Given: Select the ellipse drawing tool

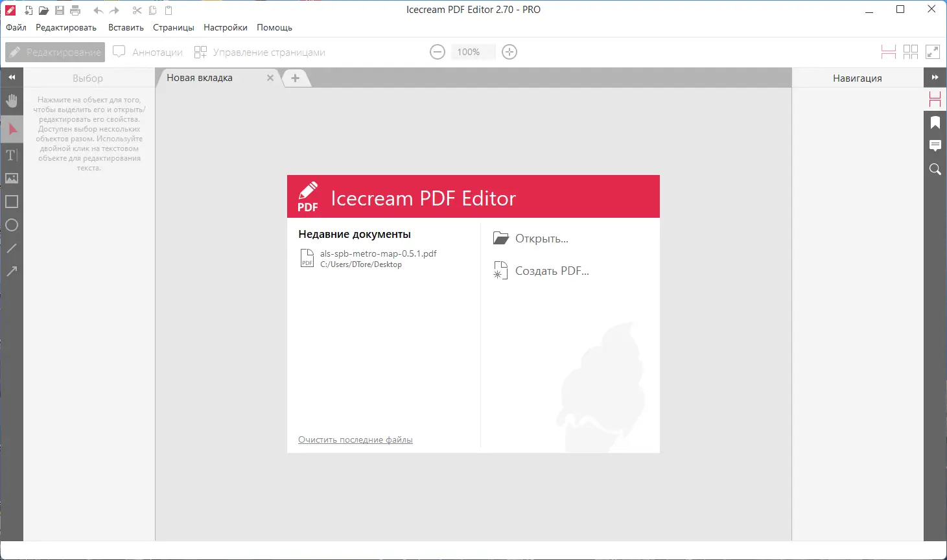Looking at the screenshot, I should click(x=12, y=225).
